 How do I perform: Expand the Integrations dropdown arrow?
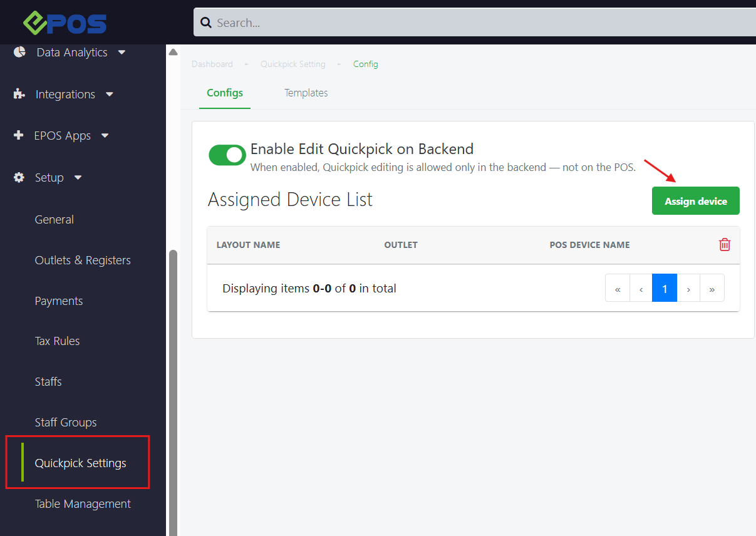click(110, 94)
